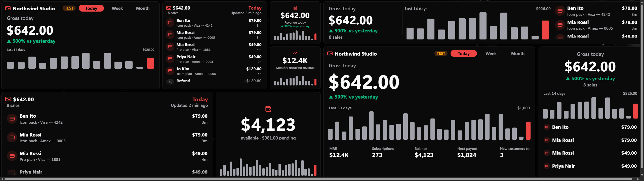The image size is (644, 181).
Task: Click the $4,123 value under the Balance label
Action: point(424,155)
